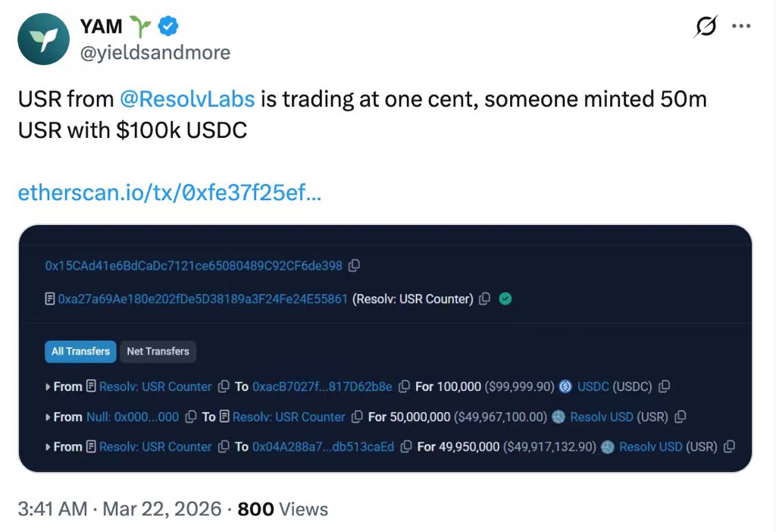Select the All Transfers tab
The height and width of the screenshot is (532, 776).
click(80, 351)
